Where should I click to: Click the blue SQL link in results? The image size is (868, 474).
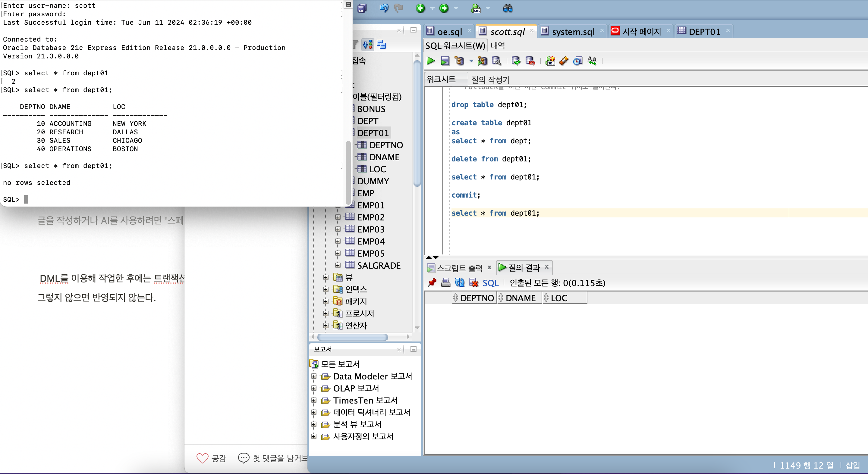(x=490, y=283)
